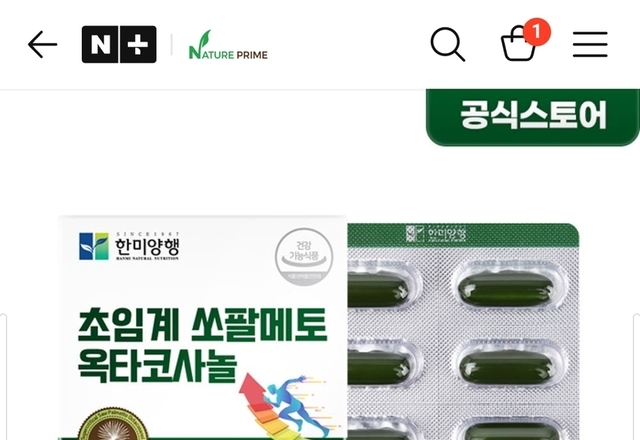640x440 pixels.
Task: Tap the 한미양행 brand logo on box
Action: click(129, 246)
